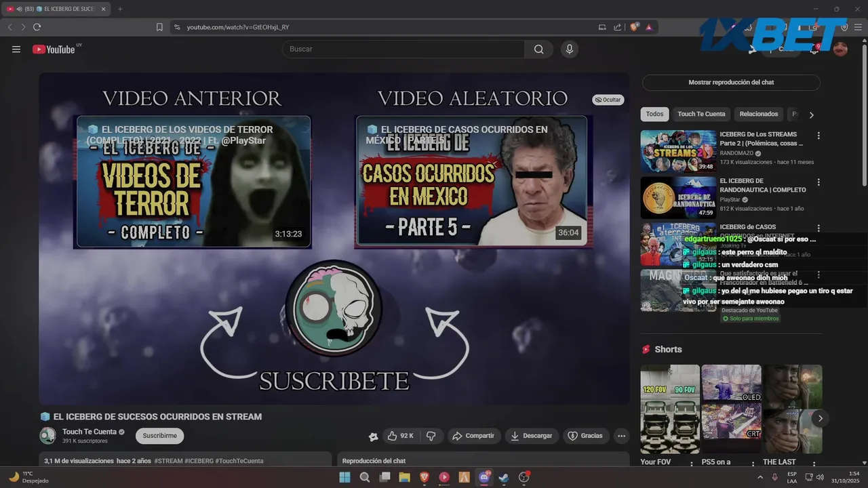This screenshot has width=868, height=488.
Task: Open options for ICEBERG De Los STREAMS video
Action: 818,136
